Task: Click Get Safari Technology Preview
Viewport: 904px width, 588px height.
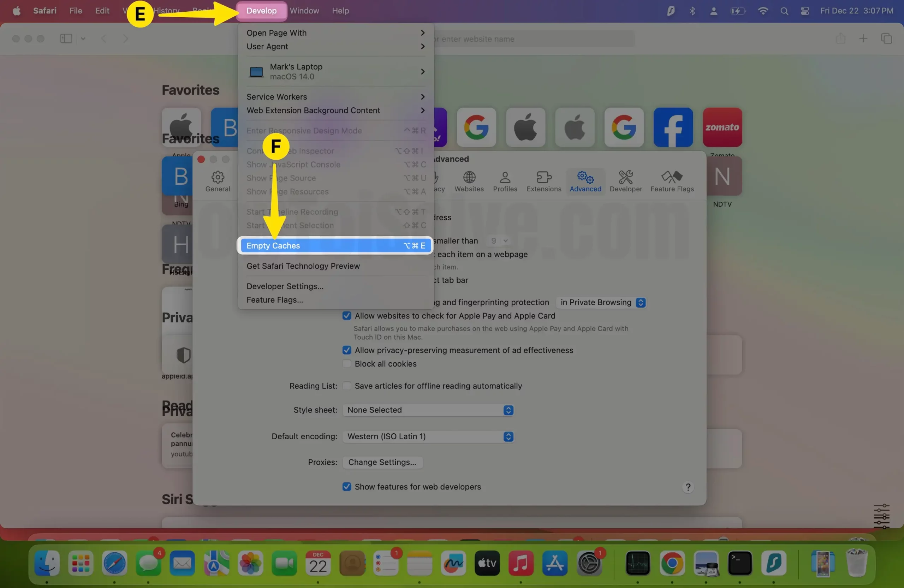Action: pyautogui.click(x=303, y=266)
